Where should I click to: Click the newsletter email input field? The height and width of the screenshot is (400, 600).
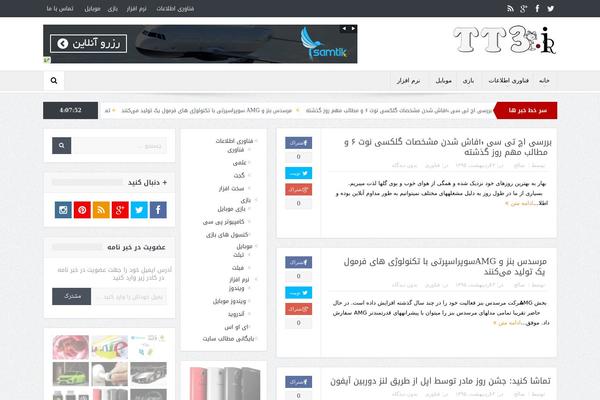(129, 297)
